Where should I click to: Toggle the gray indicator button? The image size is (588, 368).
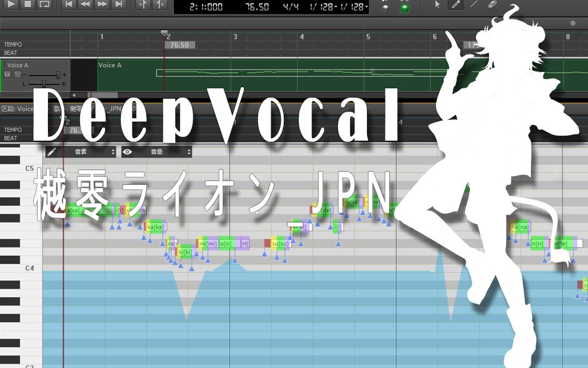tap(385, 8)
